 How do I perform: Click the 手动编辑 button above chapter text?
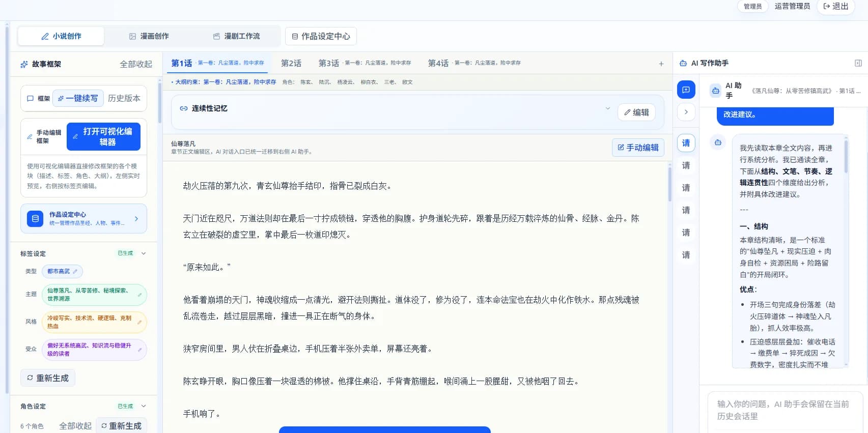point(638,148)
